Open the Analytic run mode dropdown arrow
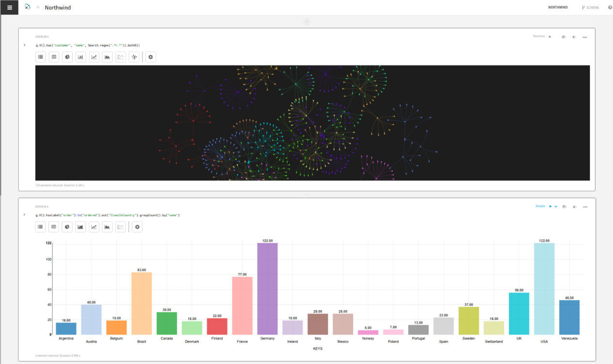This screenshot has height=364, width=613. 556,206
